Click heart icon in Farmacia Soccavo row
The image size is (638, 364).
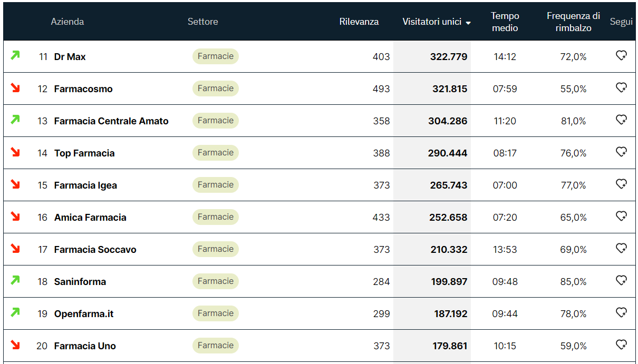tap(621, 248)
